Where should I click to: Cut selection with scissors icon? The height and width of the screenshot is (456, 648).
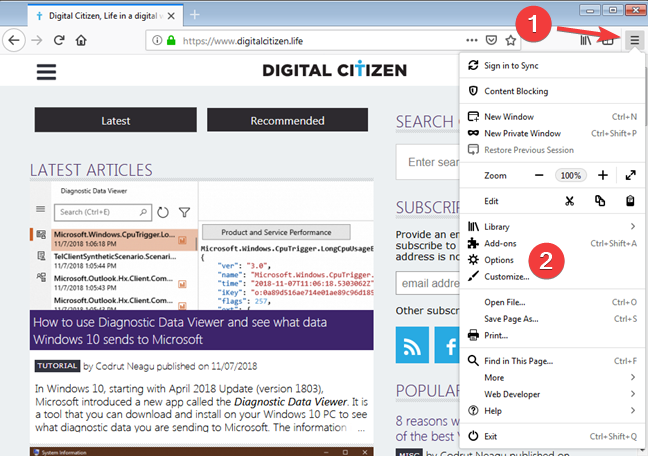point(569,201)
